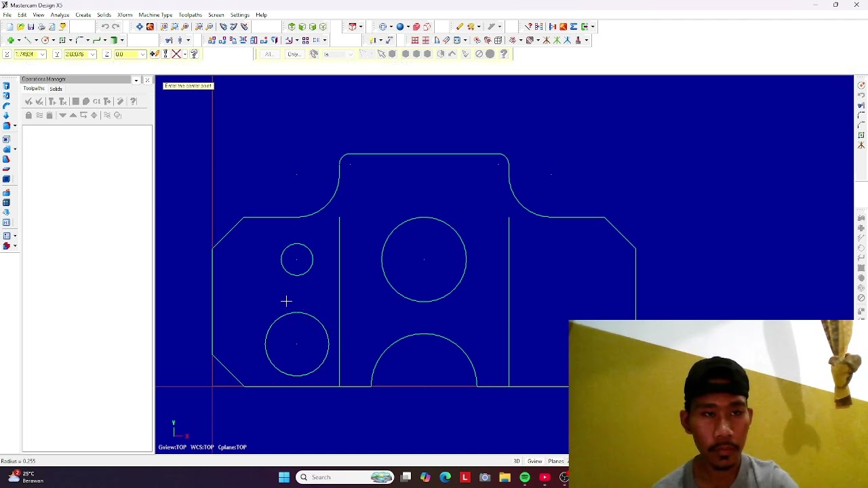Select the Fillet Entities tool icon
This screenshot has height=488, width=868.
click(79, 40)
